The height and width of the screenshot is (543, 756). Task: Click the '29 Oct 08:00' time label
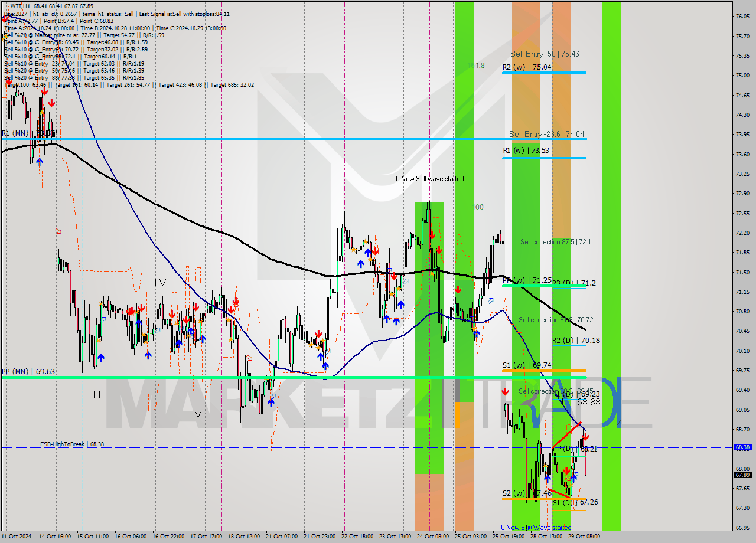coord(584,537)
